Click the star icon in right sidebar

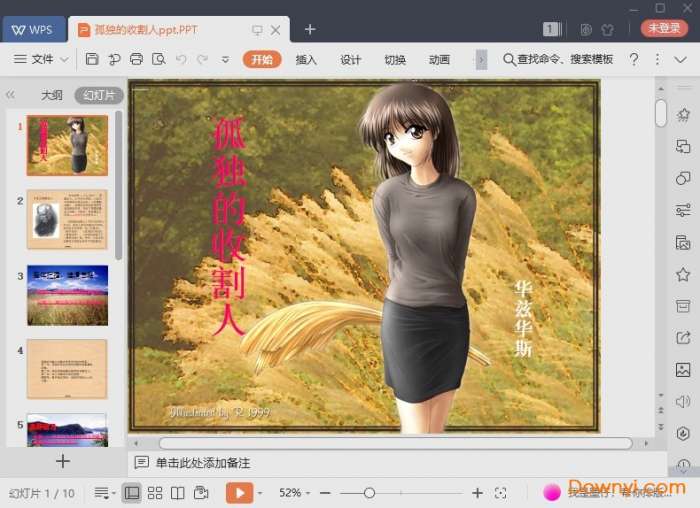(x=683, y=274)
